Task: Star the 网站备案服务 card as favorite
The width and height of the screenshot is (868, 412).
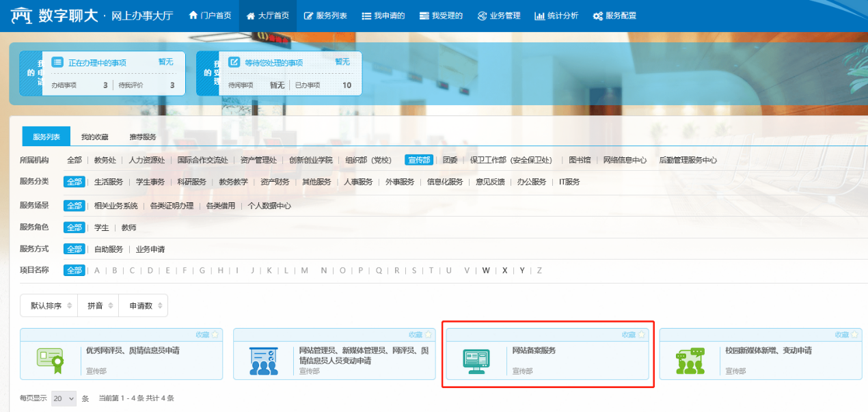Action: point(641,335)
